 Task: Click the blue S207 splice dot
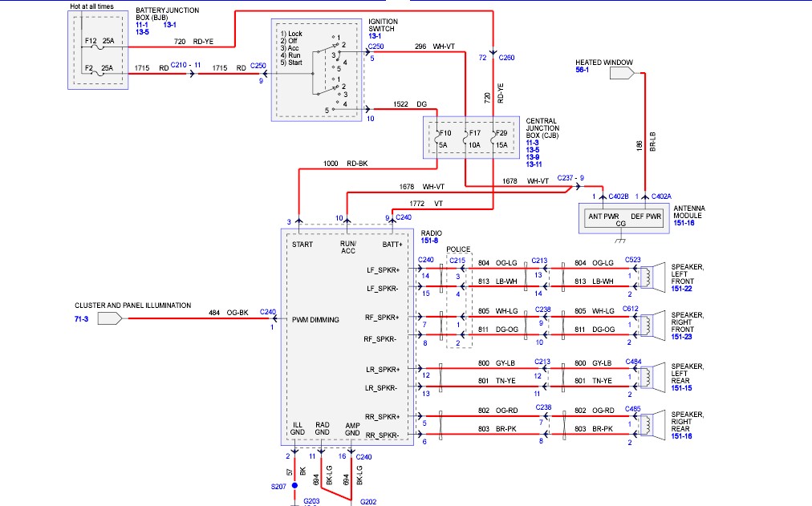pyautogui.click(x=294, y=485)
